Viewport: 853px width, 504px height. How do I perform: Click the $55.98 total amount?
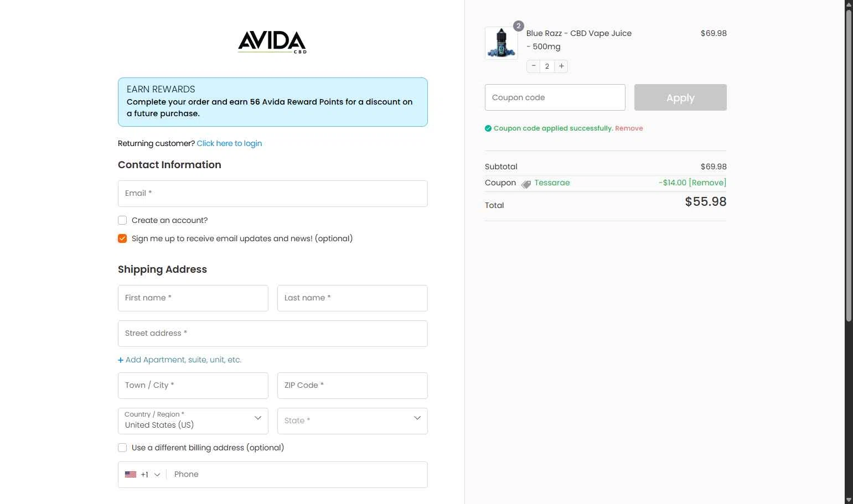706,201
